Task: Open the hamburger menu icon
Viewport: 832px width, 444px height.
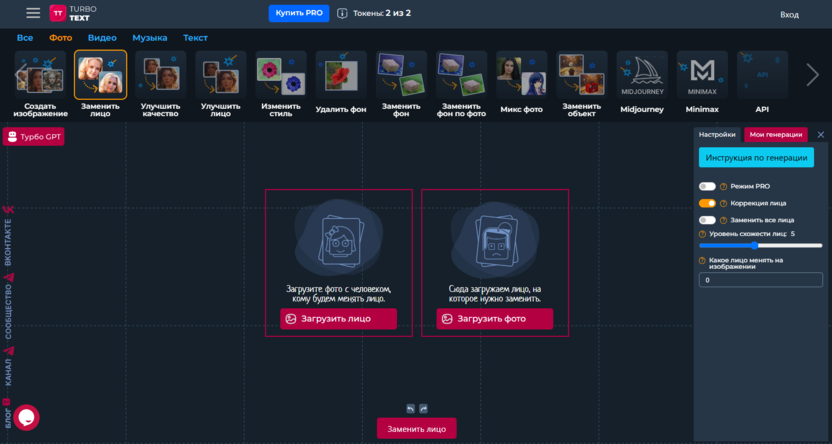Action: click(x=33, y=14)
